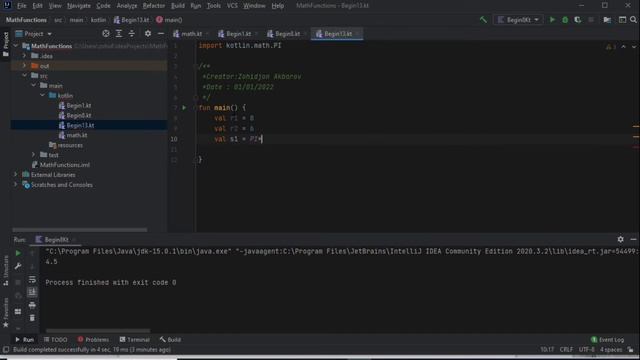Image resolution: width=640 pixels, height=360 pixels.
Task: Toggle Project side tab
Action: pos(6,44)
